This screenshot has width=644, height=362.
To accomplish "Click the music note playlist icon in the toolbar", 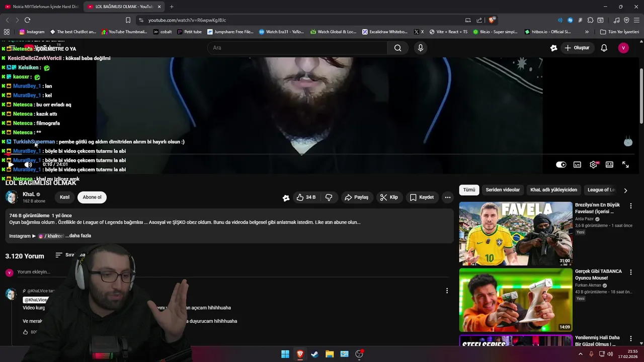I will 616,20.
